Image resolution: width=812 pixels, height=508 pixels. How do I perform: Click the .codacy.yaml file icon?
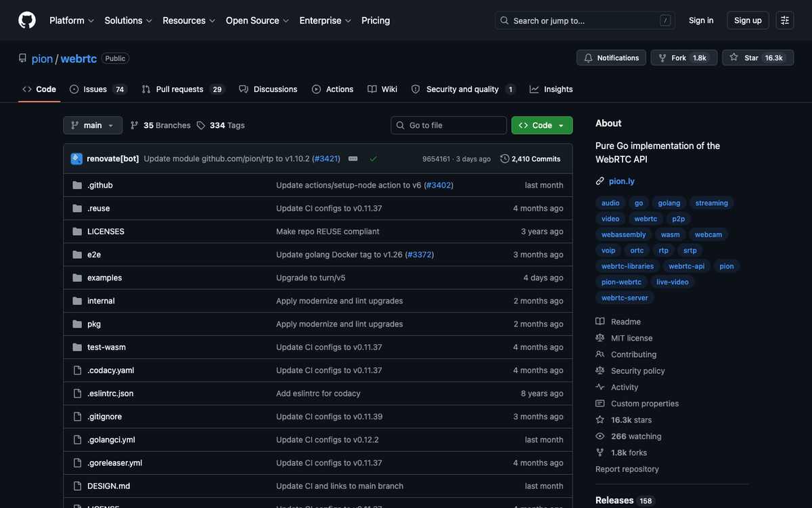coord(77,370)
